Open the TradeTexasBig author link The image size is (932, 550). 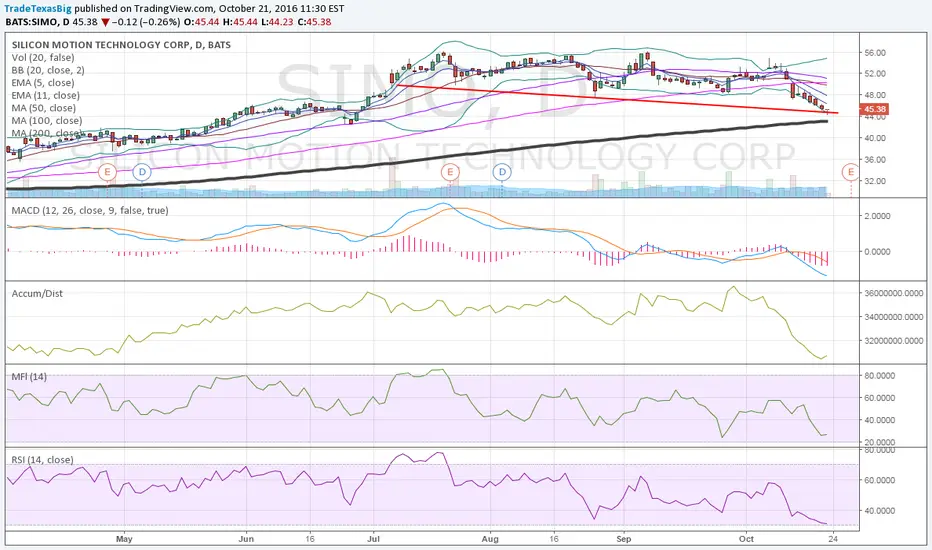38,9
